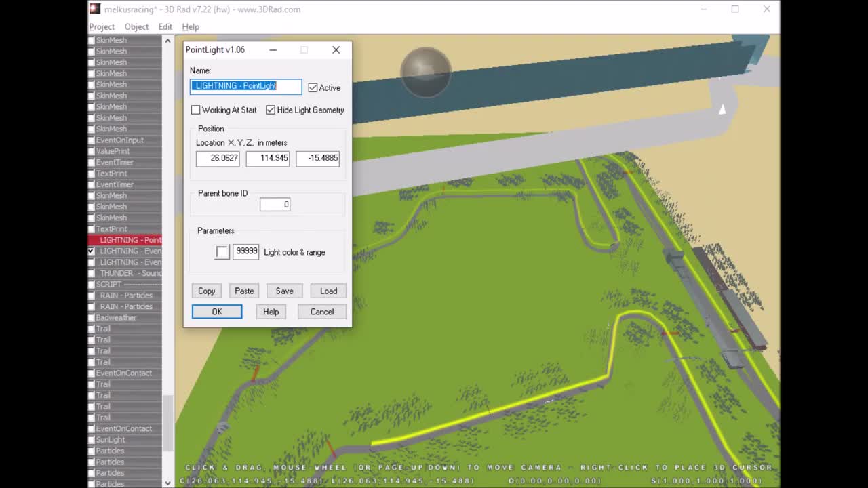Load a saved PointLight preset
Screen dimensions: 868x488
[328, 291]
